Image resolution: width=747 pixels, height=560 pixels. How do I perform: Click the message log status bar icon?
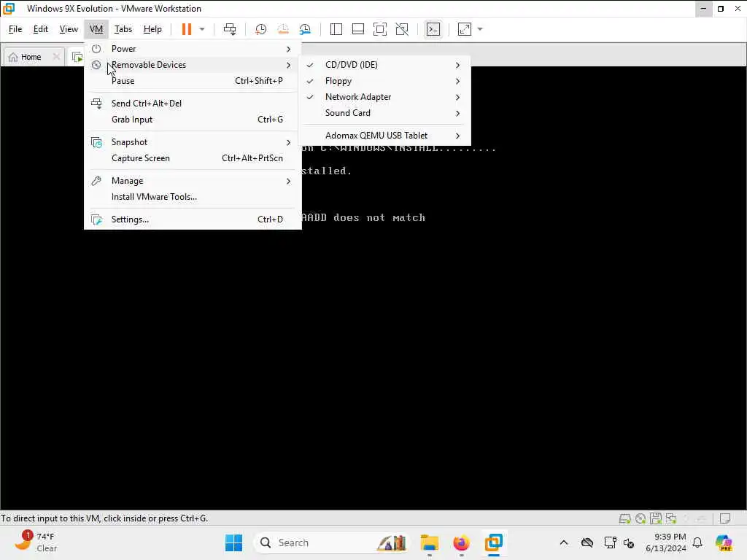(725, 518)
